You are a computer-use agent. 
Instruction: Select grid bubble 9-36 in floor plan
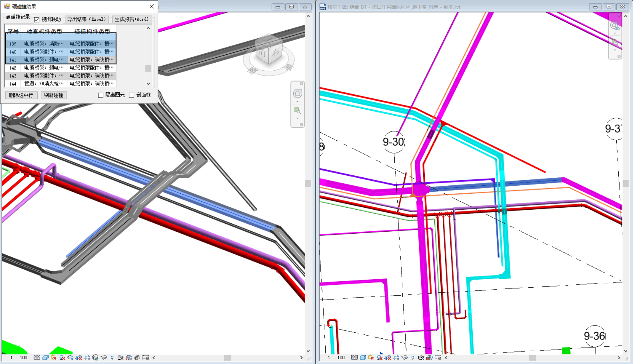594,336
